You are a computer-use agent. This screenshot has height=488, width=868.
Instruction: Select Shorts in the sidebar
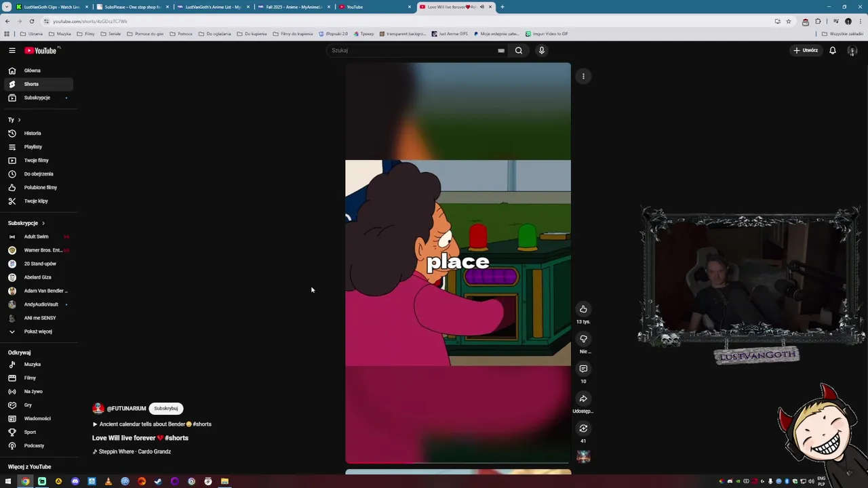38,84
